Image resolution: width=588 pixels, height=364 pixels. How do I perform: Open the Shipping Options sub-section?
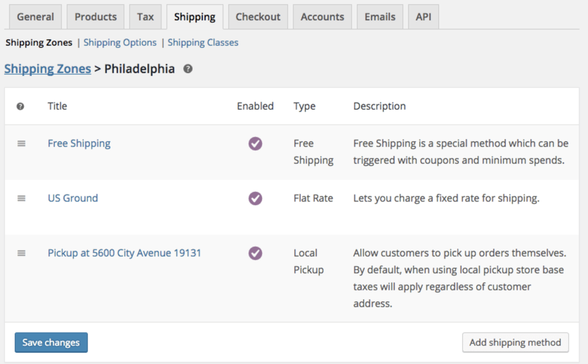tap(120, 43)
